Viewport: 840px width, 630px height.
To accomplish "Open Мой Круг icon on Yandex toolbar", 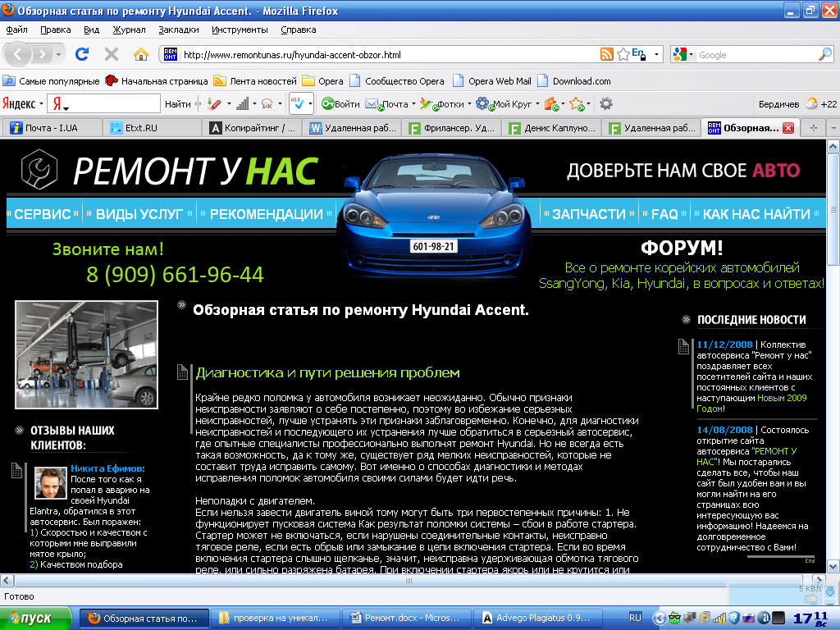I will pos(482,103).
